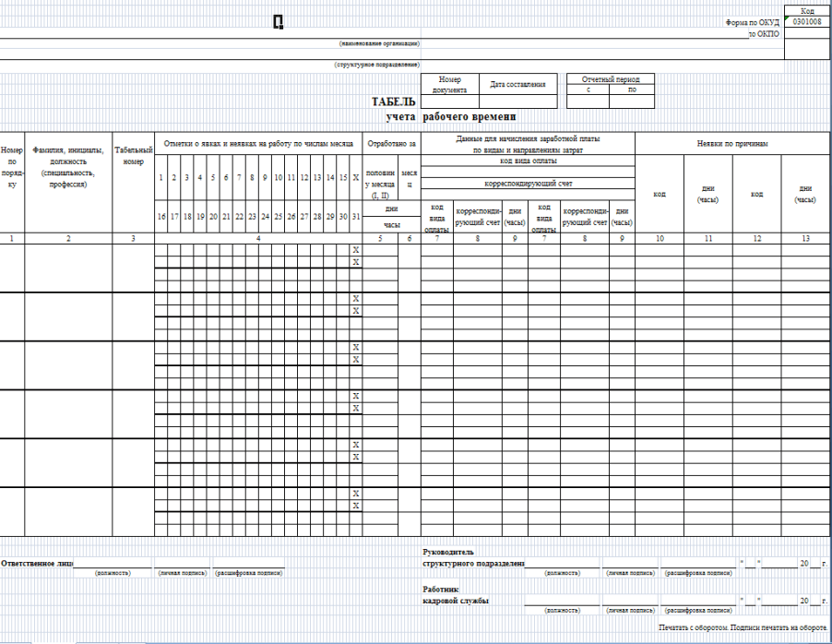Screen dimensions: 832x644
Task: Click the "Неявки по причинам" header
Action: 732,143
